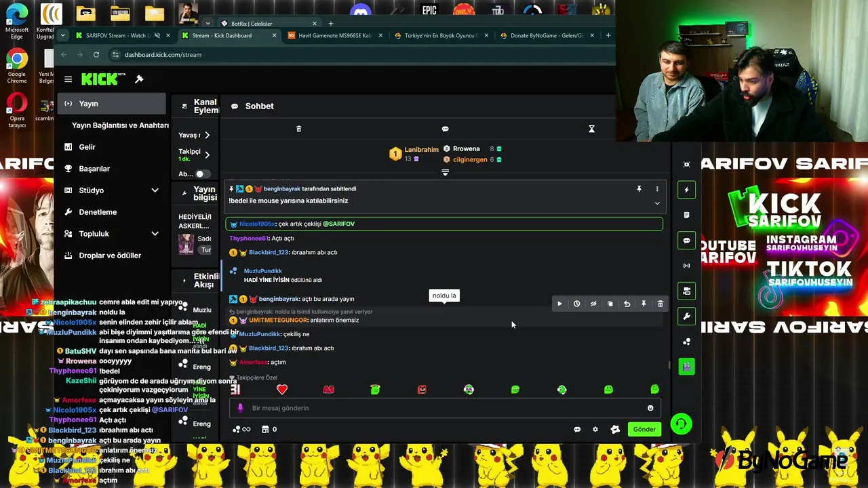The image size is (868, 488).
Task: Click the Gönder send button
Action: click(644, 429)
